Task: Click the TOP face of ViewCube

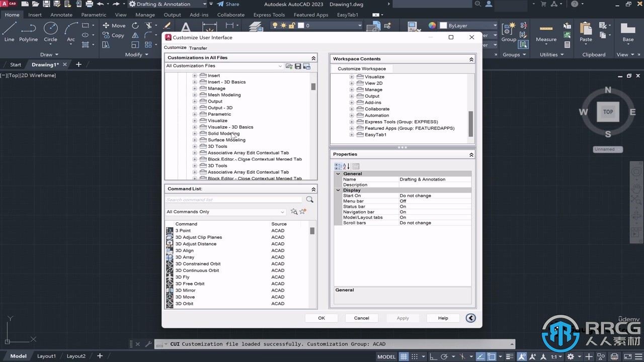Action: click(608, 112)
